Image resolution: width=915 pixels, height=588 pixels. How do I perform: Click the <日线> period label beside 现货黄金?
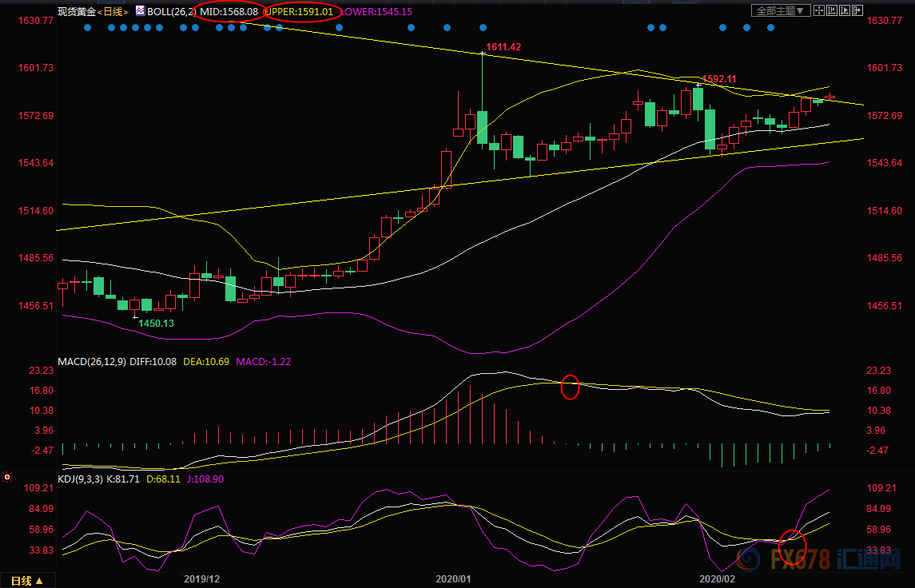tap(113, 11)
